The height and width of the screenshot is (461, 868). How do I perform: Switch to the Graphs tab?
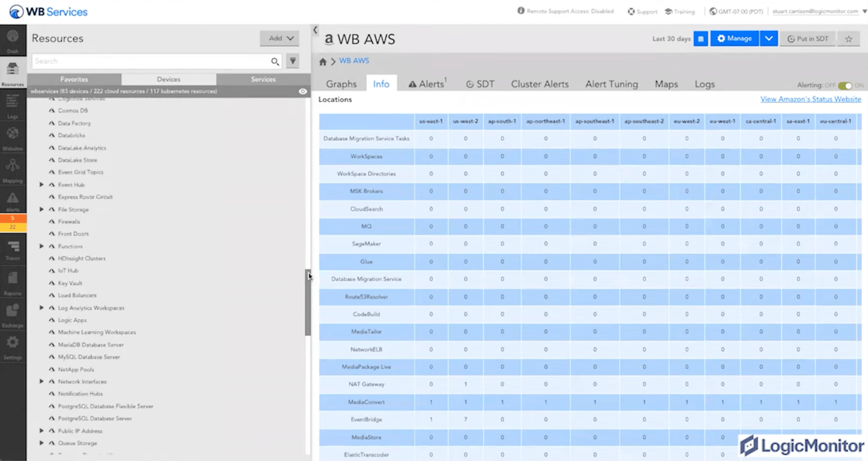point(341,84)
